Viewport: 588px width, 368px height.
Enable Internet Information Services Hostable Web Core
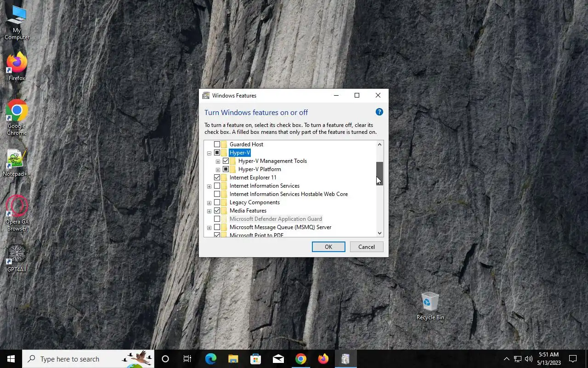click(217, 194)
